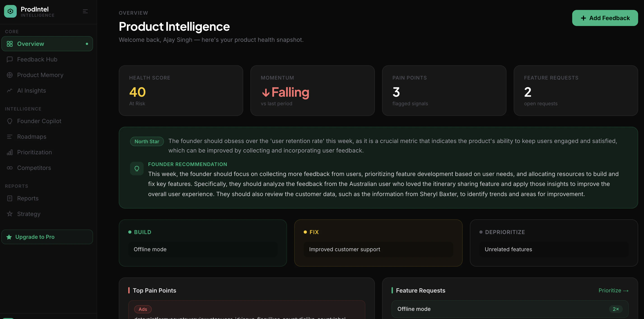Navigate to Founder Copilot
Viewport: 644px width, 319px height.
tap(47, 121)
